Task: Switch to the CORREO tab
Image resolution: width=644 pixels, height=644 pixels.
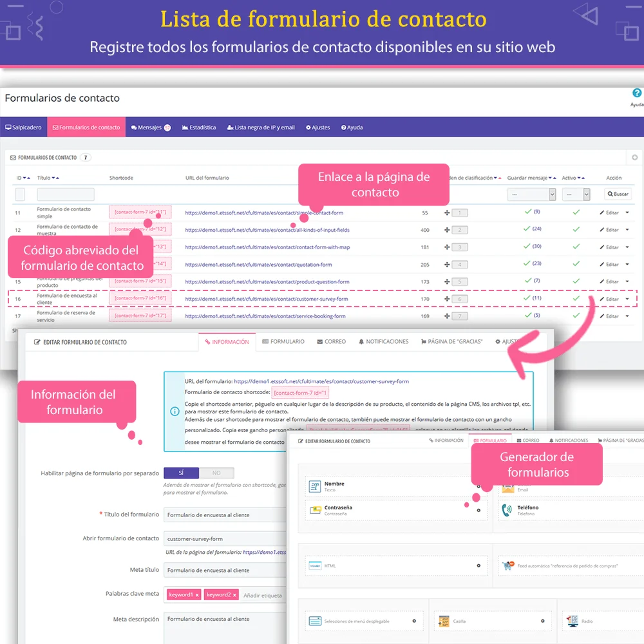Action: pos(331,342)
